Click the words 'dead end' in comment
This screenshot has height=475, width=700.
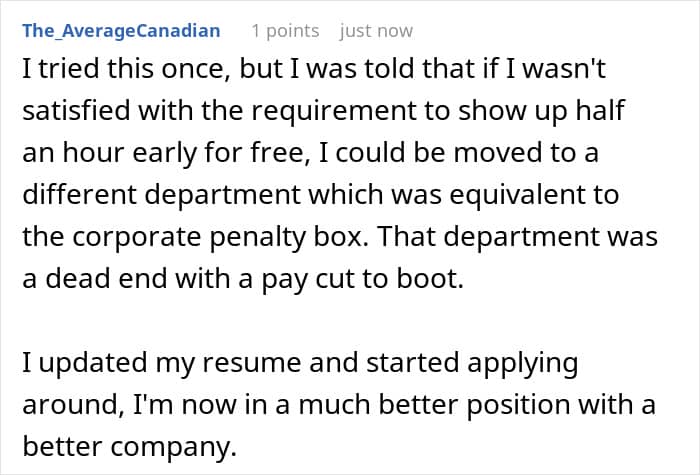pos(107,279)
